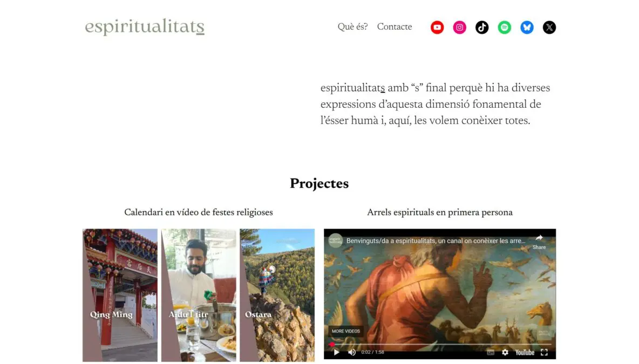Open the Bluesky butterfly icon
639x364 pixels.
point(527,28)
